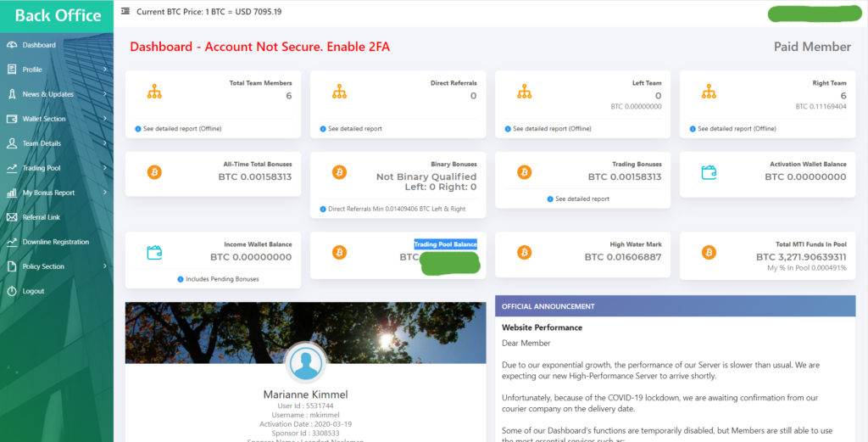This screenshot has height=442, width=868.
Task: Click the My % In Pool value
Action: pos(807,268)
